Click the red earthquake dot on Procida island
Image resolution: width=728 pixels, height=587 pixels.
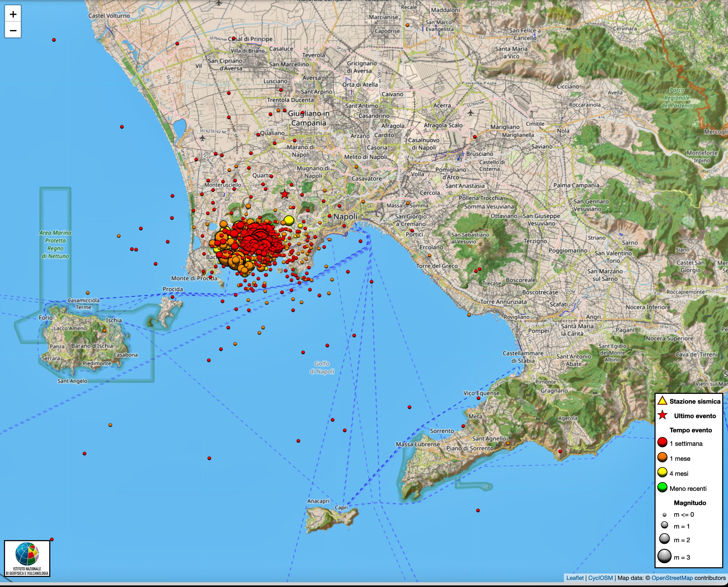pyautogui.click(x=172, y=297)
